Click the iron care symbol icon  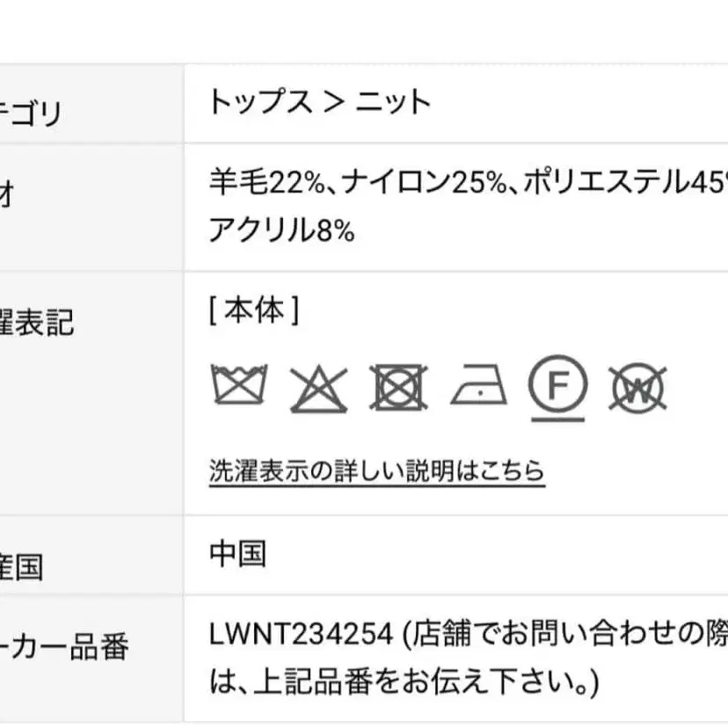478,386
